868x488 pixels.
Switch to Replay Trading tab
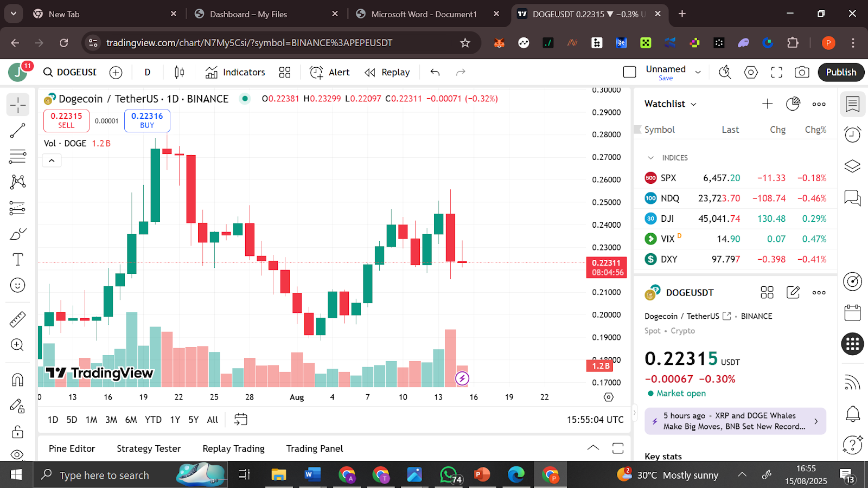pos(234,448)
